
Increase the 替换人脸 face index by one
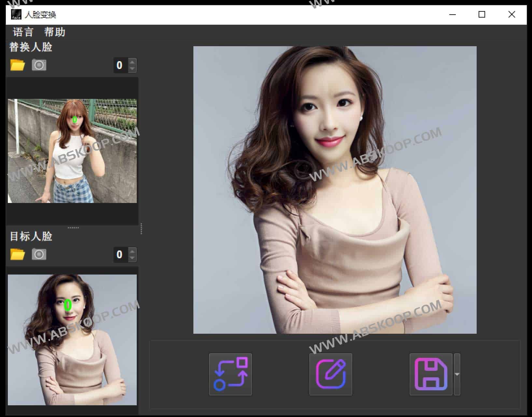(x=132, y=62)
